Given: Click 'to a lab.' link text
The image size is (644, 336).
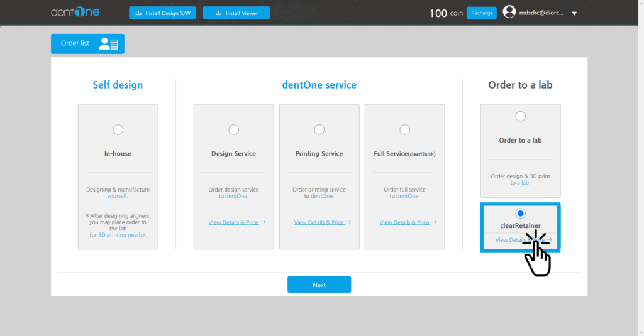Looking at the screenshot, I should [x=520, y=183].
